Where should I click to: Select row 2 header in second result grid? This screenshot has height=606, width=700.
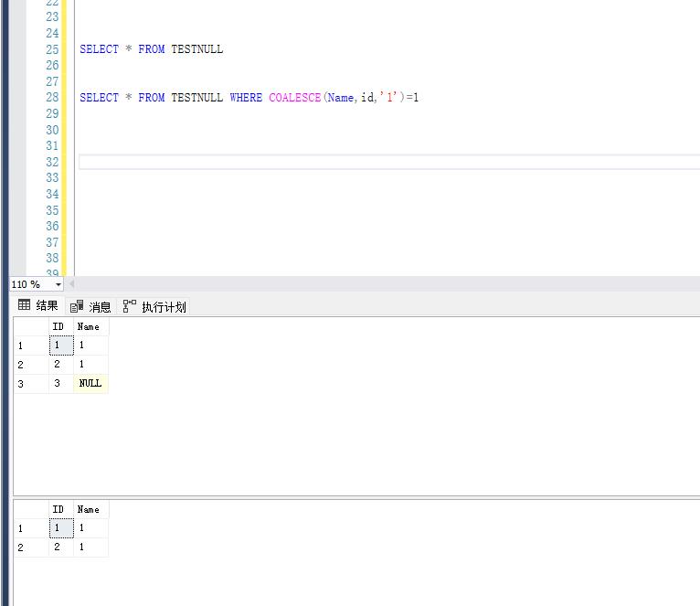(30, 548)
